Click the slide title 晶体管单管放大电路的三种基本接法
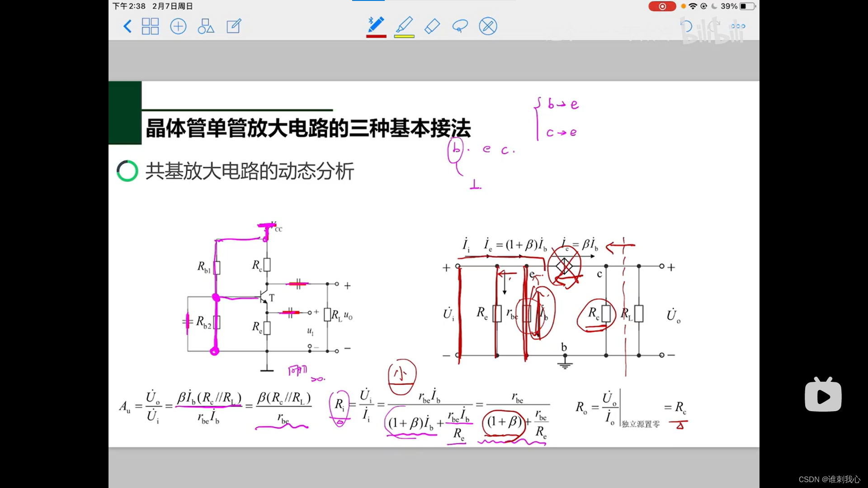Viewport: 868px width, 488px height. (308, 128)
